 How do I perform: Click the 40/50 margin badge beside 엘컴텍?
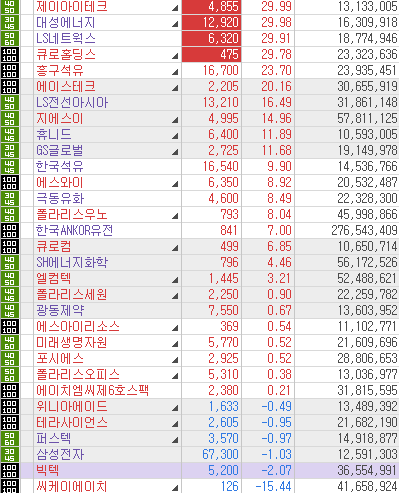10,279
